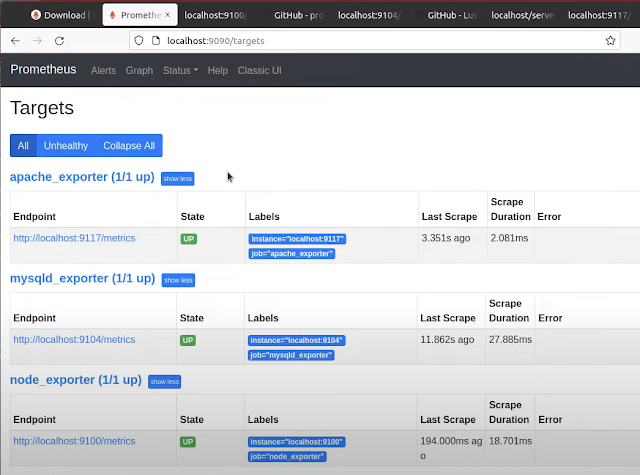Click the 3.351s ago last scrape value
This screenshot has width=640, height=475.
point(446,238)
